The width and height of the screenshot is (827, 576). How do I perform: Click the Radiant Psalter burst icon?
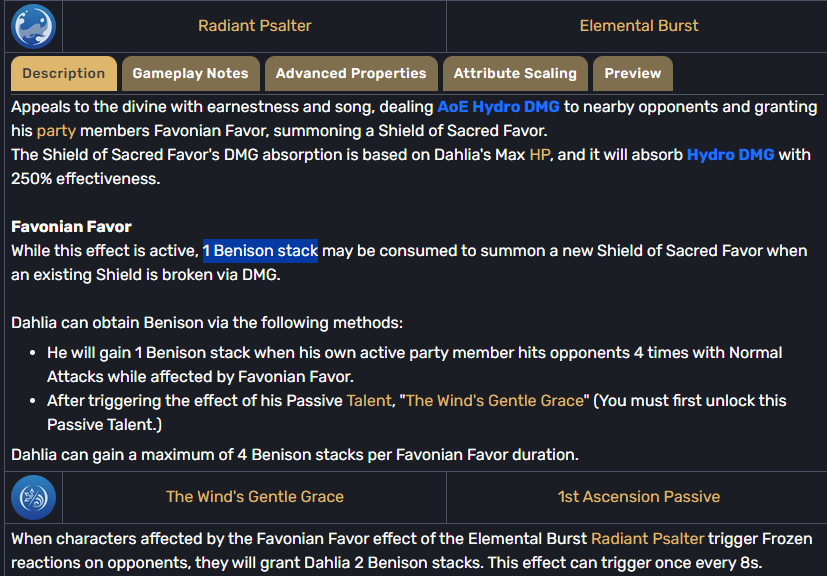click(x=33, y=26)
